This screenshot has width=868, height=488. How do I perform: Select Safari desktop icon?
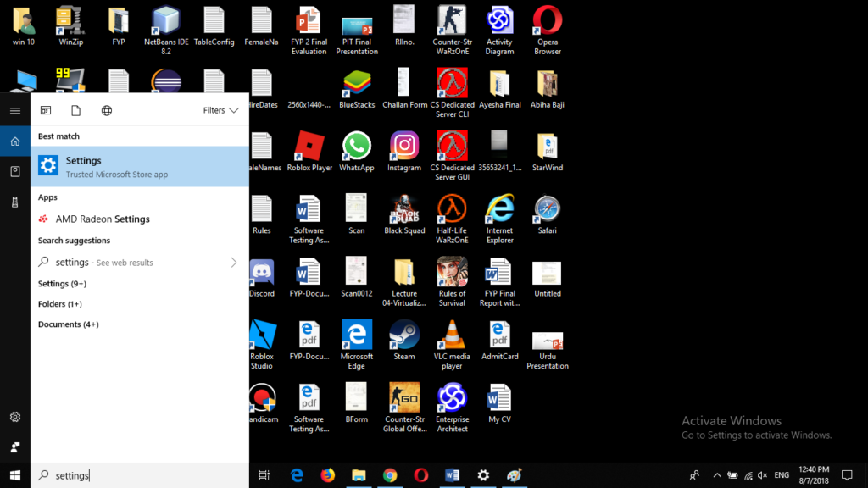coord(547,214)
